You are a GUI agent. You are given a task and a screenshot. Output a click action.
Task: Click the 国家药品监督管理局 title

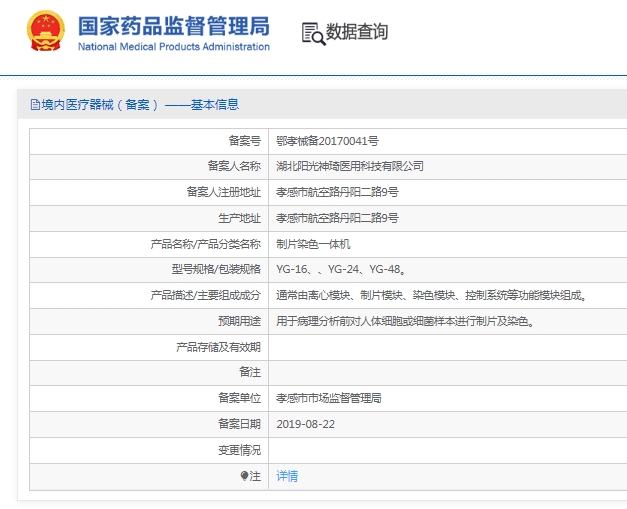[174, 26]
